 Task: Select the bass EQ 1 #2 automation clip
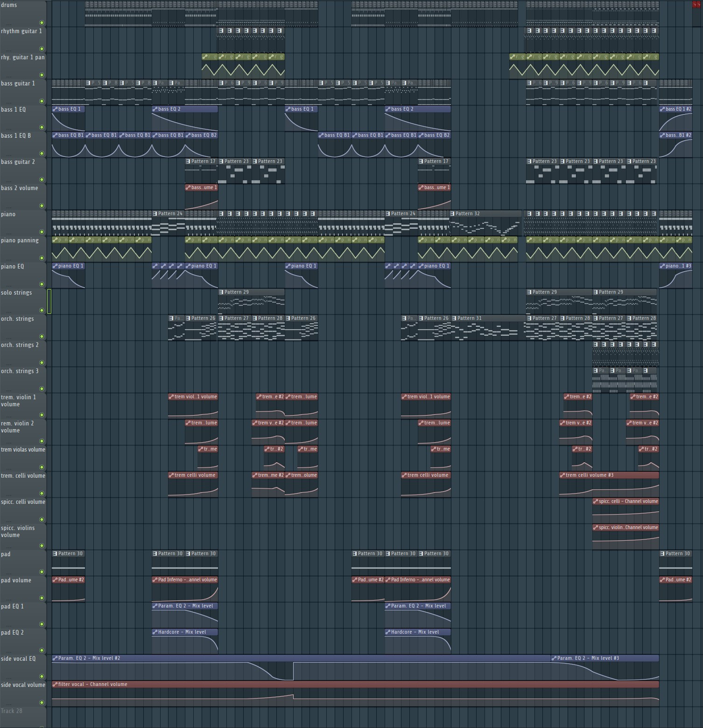pyautogui.click(x=675, y=118)
